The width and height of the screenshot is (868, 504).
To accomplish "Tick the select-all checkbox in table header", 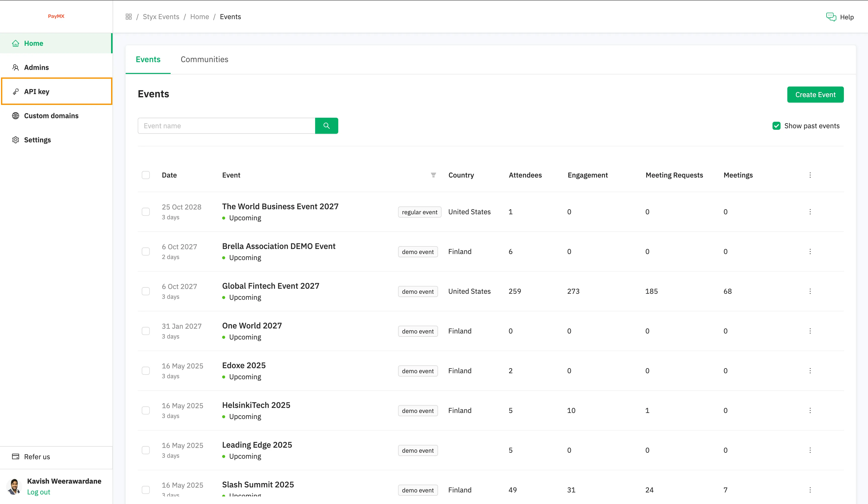I will 146,175.
